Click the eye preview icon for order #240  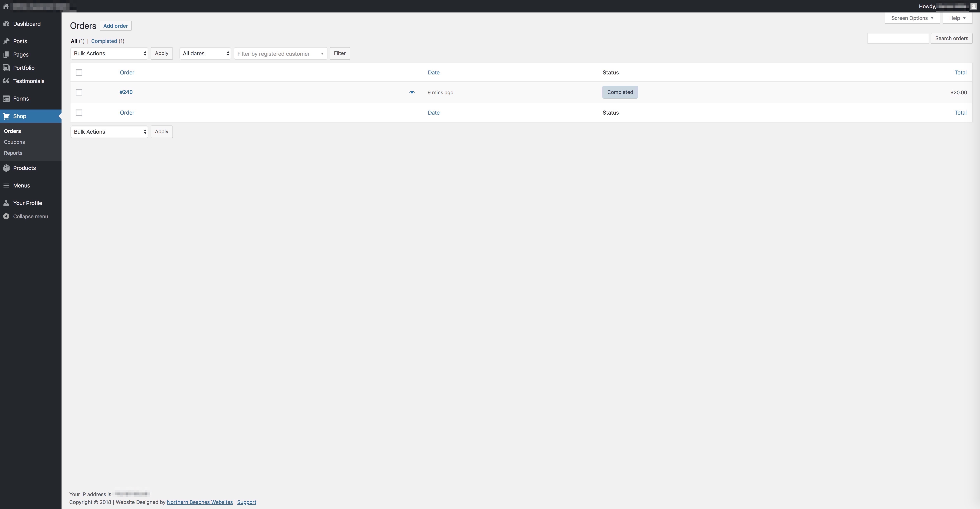[412, 92]
